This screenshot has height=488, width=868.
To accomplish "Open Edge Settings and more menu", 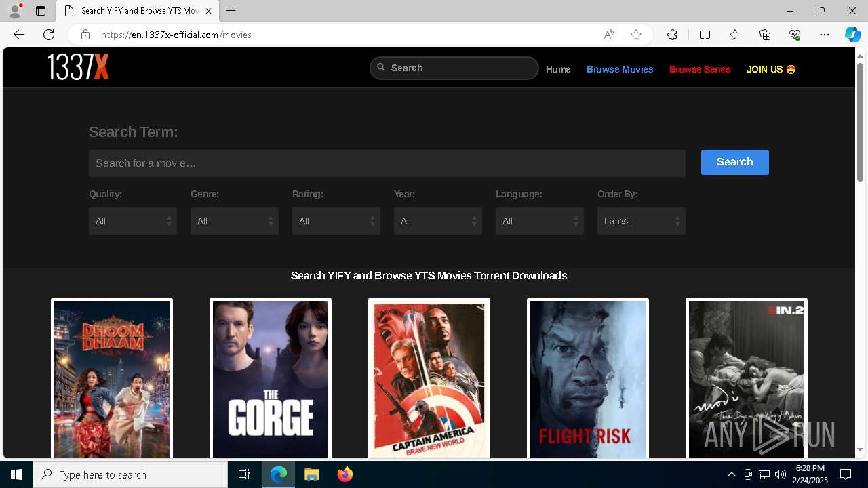I will click(x=825, y=35).
